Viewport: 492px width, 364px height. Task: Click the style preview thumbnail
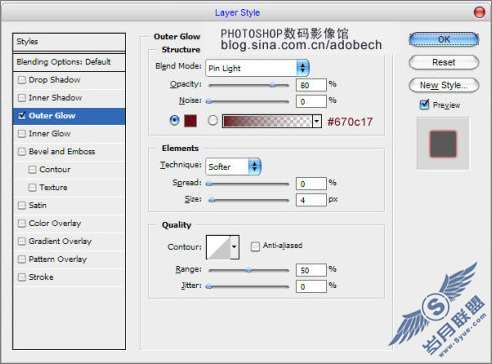tap(443, 143)
